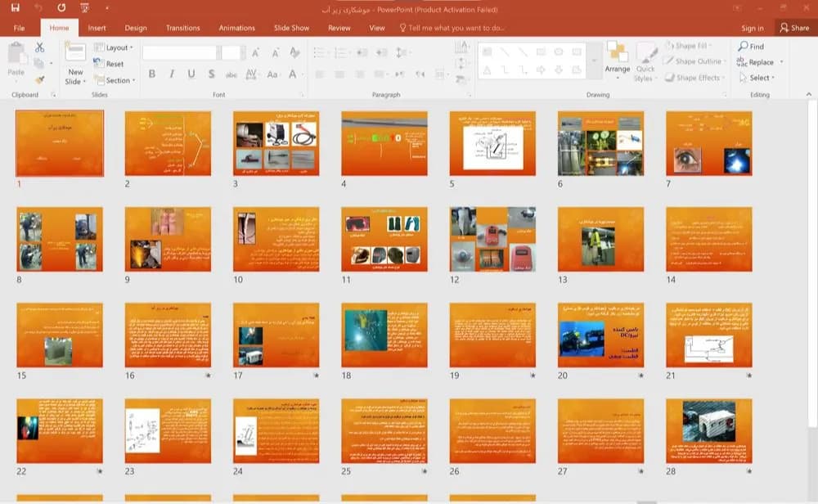Click the Sign in link
The width and height of the screenshot is (818, 504).
(753, 28)
